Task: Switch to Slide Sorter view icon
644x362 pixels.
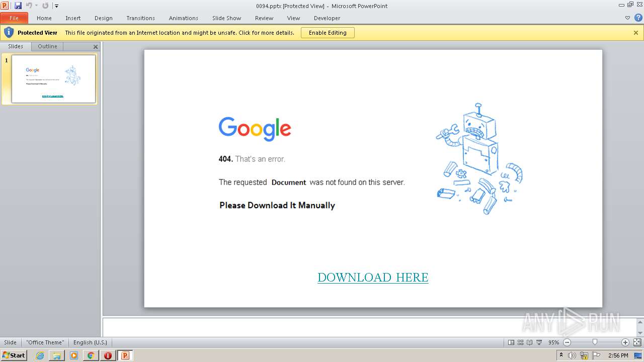Action: pos(520,342)
